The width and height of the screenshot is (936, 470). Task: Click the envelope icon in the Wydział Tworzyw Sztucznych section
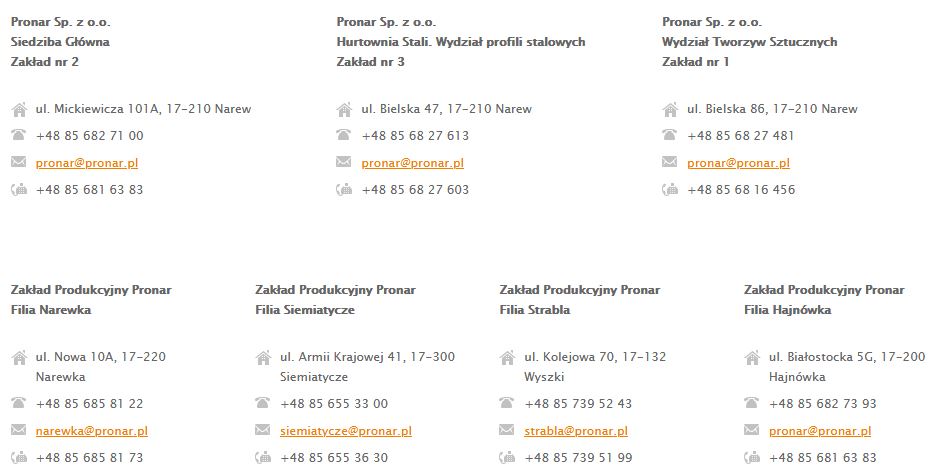[670, 163]
